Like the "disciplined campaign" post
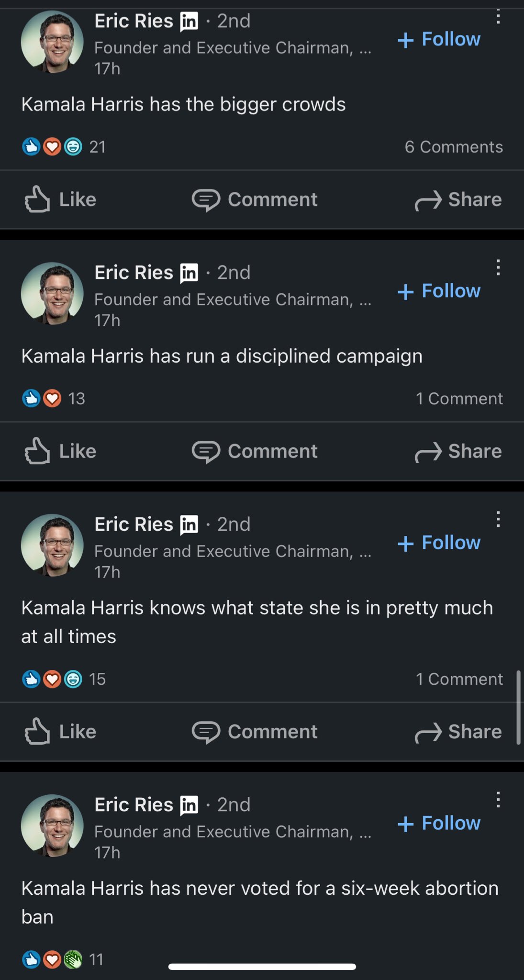This screenshot has width=524, height=980. coord(61,451)
